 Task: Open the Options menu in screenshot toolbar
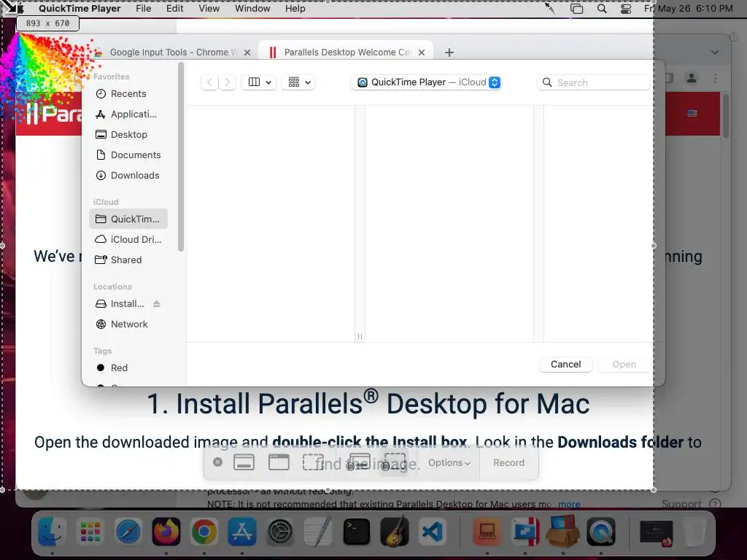point(449,462)
